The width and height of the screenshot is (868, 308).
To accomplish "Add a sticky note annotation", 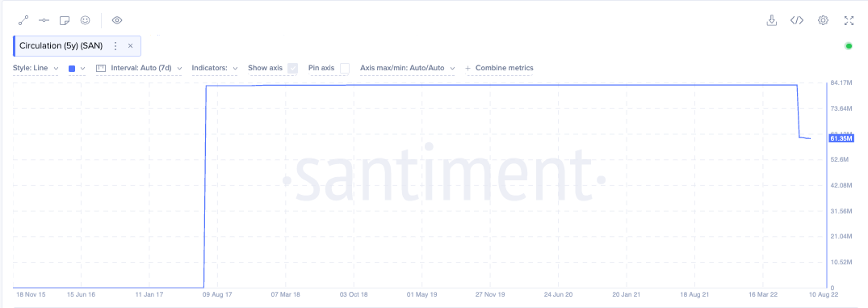I will tap(65, 20).
